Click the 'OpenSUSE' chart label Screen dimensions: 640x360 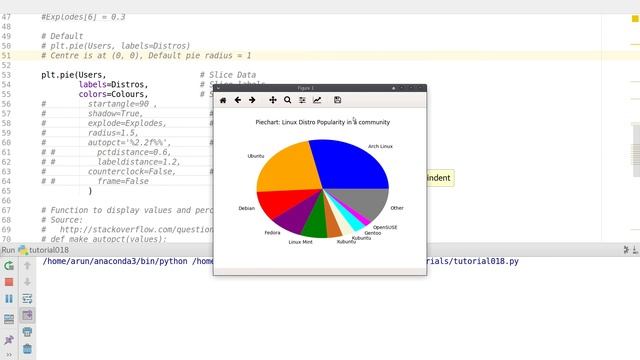[x=384, y=227]
